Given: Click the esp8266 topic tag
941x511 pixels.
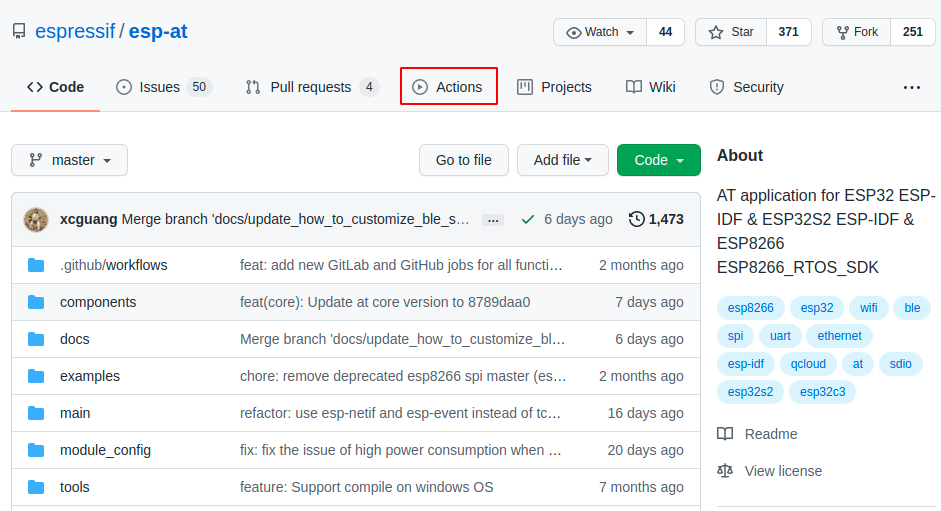Looking at the screenshot, I should point(751,308).
